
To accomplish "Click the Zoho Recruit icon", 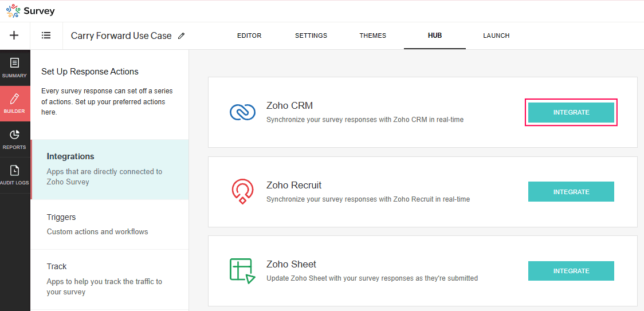I will point(242,192).
